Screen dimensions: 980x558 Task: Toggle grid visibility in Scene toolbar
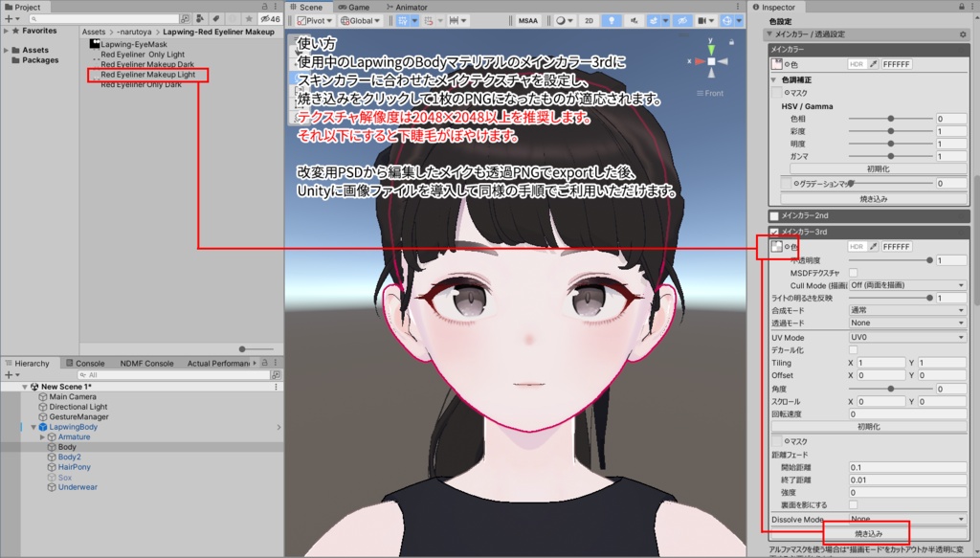point(403,21)
